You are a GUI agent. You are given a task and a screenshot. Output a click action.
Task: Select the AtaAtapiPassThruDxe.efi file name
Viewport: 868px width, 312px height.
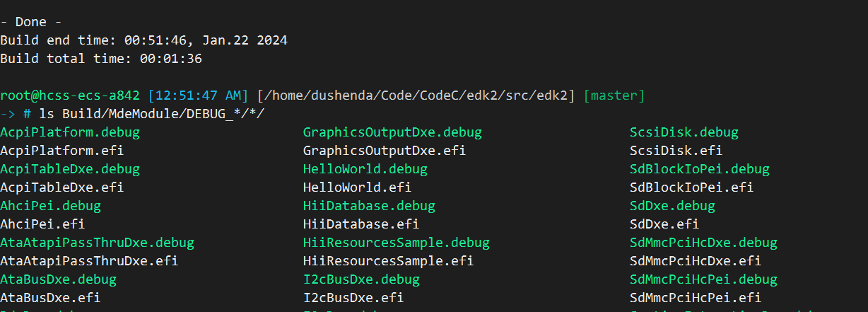pyautogui.click(x=89, y=260)
